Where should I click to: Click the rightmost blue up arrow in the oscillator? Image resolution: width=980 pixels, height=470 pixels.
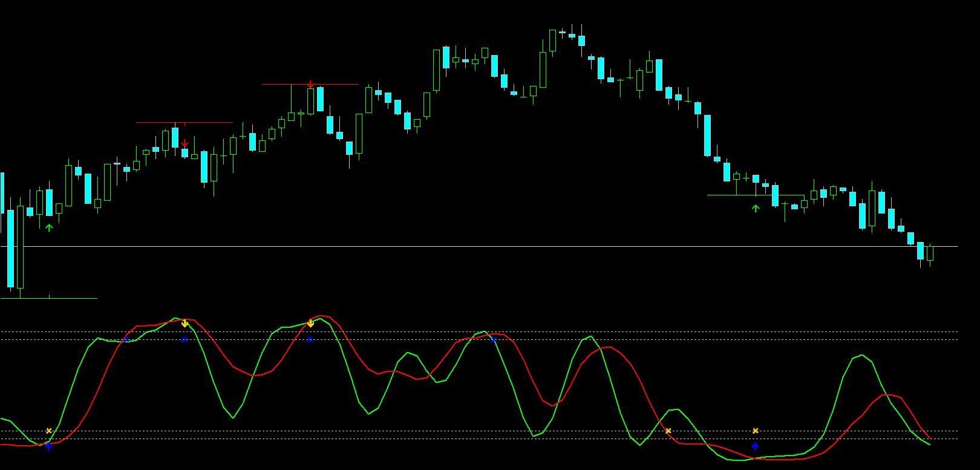point(755,446)
